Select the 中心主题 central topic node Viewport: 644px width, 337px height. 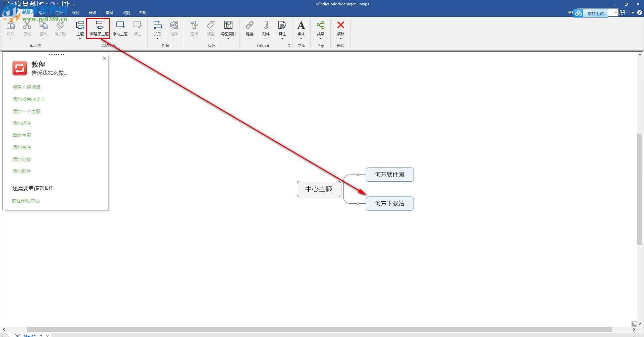coord(319,189)
